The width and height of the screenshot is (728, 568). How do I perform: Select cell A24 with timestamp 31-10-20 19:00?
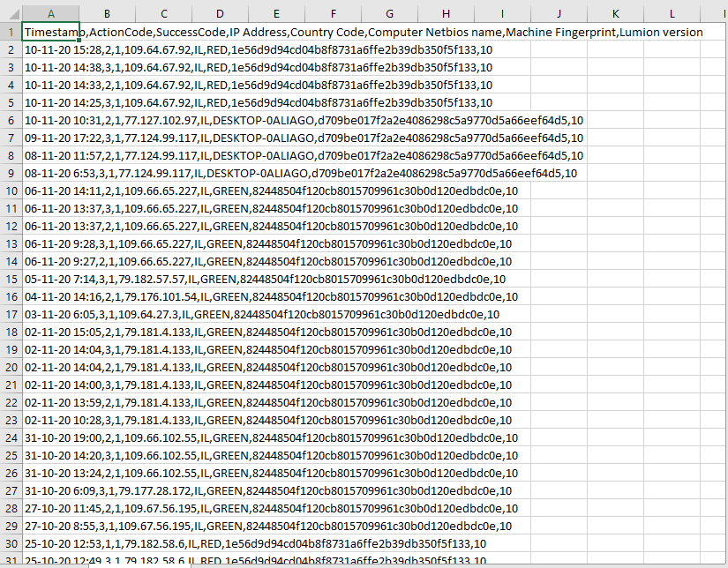(50, 437)
